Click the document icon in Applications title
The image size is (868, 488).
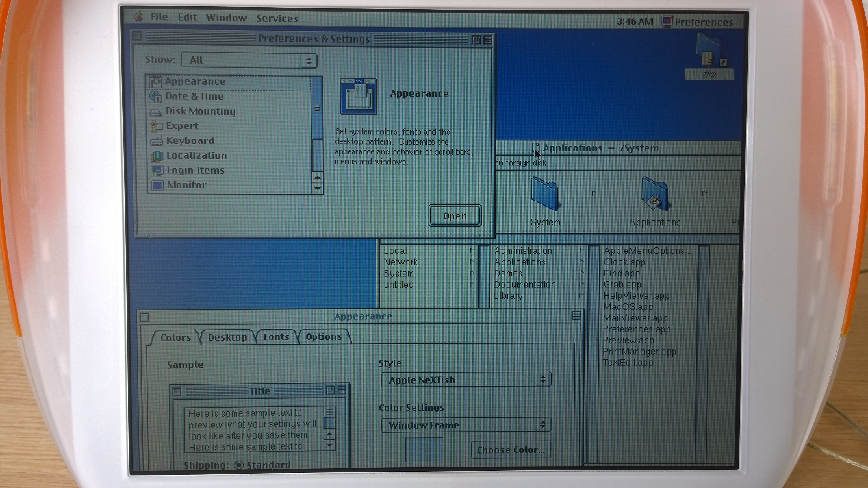pyautogui.click(x=535, y=148)
